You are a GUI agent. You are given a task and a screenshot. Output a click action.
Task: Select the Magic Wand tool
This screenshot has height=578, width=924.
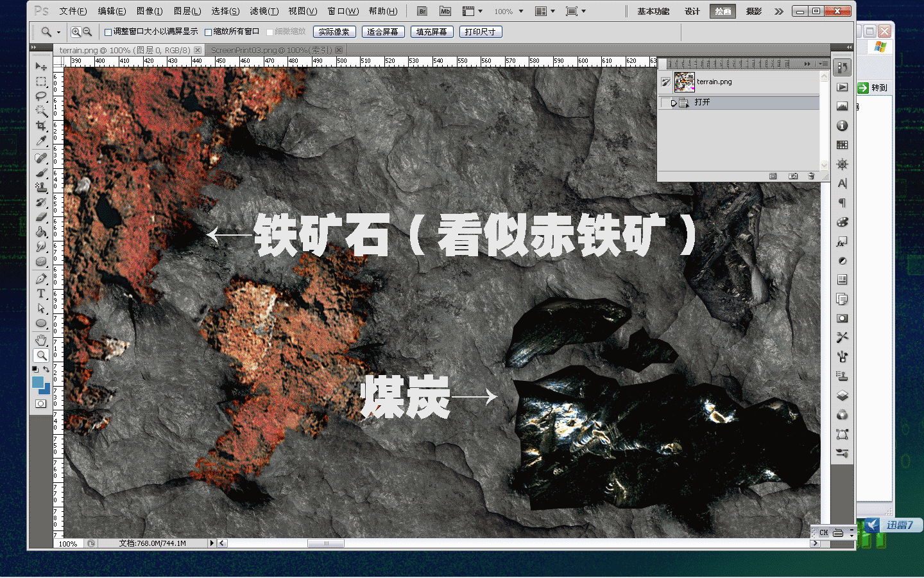pos(41,111)
